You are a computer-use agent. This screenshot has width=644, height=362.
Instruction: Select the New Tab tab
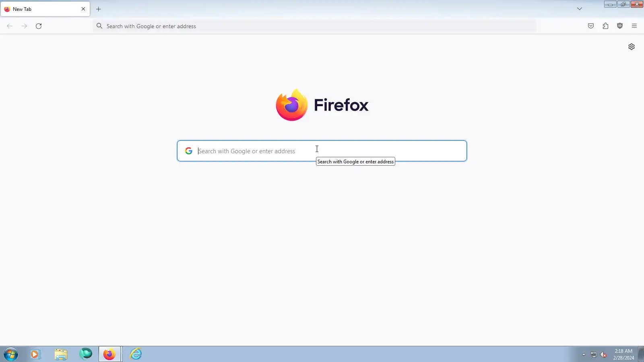tap(45, 9)
